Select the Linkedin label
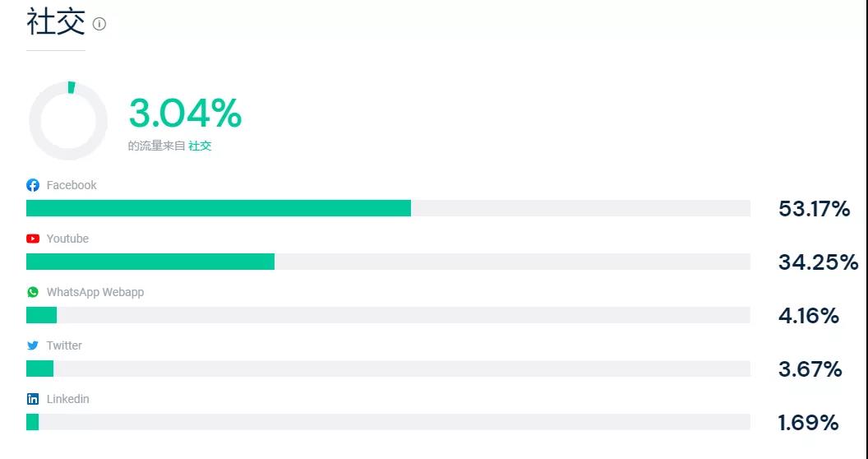 pos(67,399)
